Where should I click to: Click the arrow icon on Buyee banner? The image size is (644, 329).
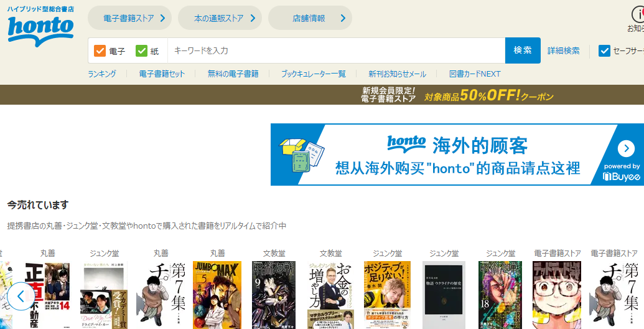[626, 148]
